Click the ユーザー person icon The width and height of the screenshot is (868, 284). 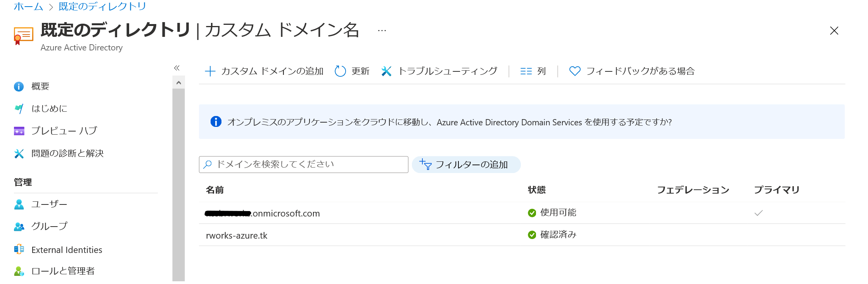(19, 204)
